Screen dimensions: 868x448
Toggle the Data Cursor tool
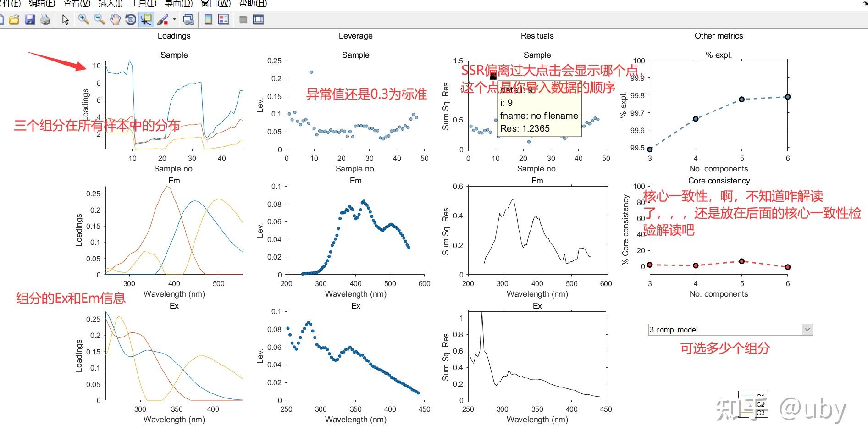146,19
